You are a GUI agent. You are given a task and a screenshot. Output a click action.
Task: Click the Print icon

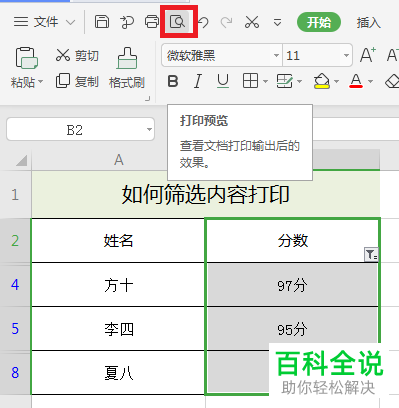tap(152, 22)
